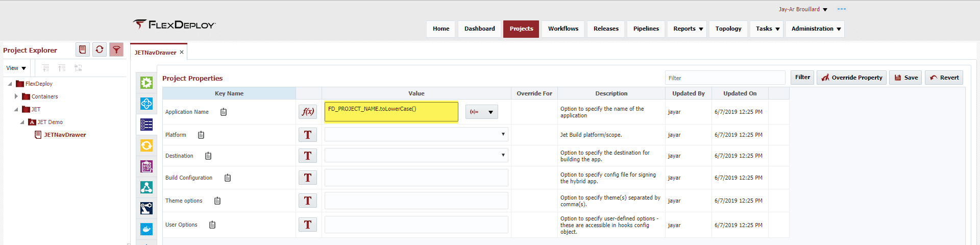Click the clipboard icon beside Build Configuration
The height and width of the screenshot is (245, 980).
tap(228, 178)
